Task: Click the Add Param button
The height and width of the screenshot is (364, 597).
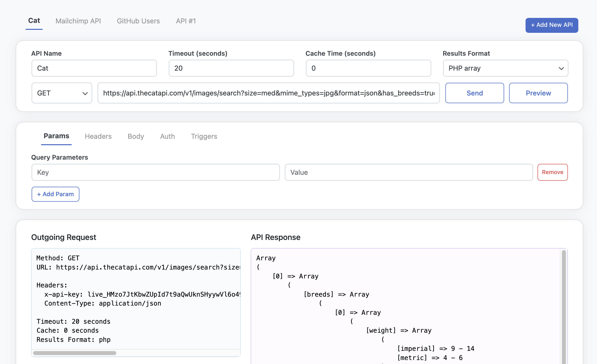Action: point(55,194)
